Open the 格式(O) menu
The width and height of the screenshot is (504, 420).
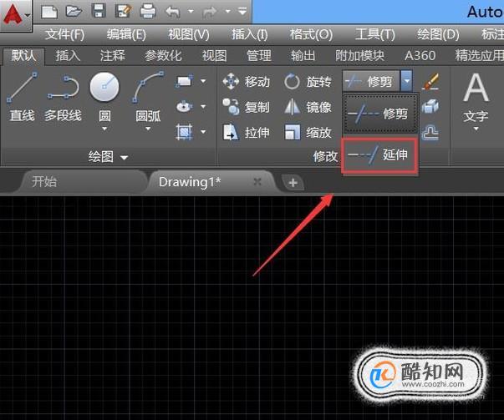(311, 34)
